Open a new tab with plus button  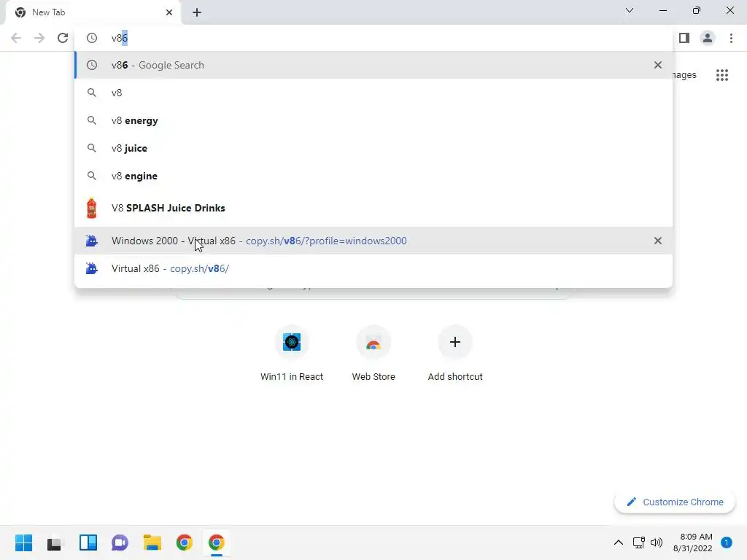coord(197,12)
